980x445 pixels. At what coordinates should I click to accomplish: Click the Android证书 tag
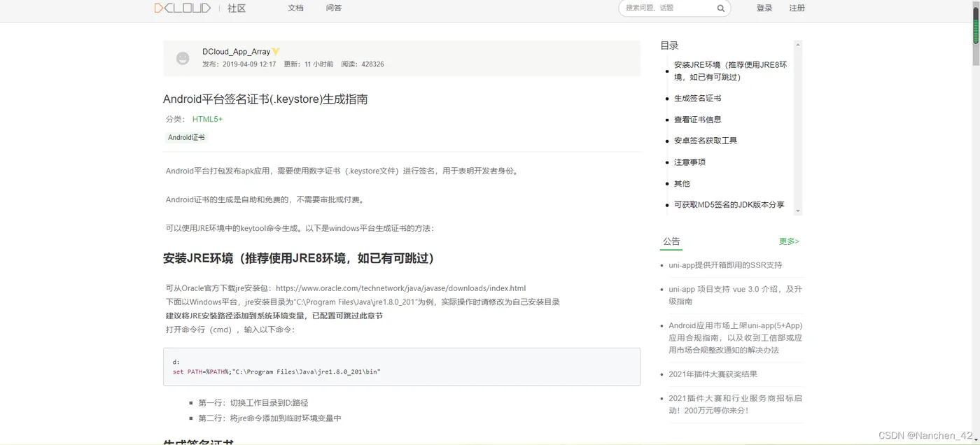coord(187,138)
